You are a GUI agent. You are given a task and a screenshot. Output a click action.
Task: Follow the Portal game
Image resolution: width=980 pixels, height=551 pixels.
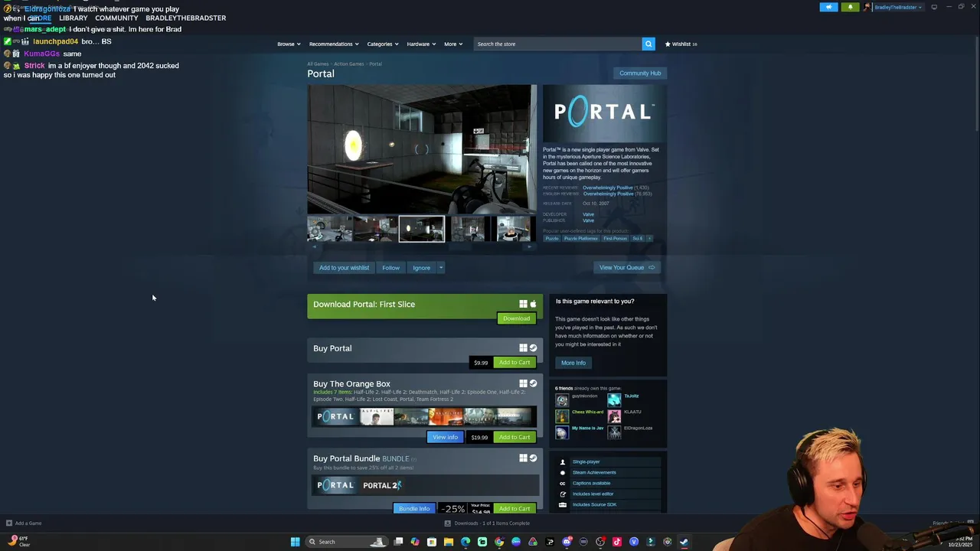point(390,268)
